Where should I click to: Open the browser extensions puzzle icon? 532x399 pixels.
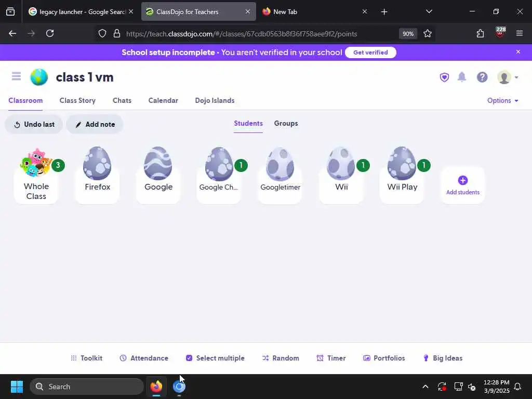pyautogui.click(x=480, y=34)
